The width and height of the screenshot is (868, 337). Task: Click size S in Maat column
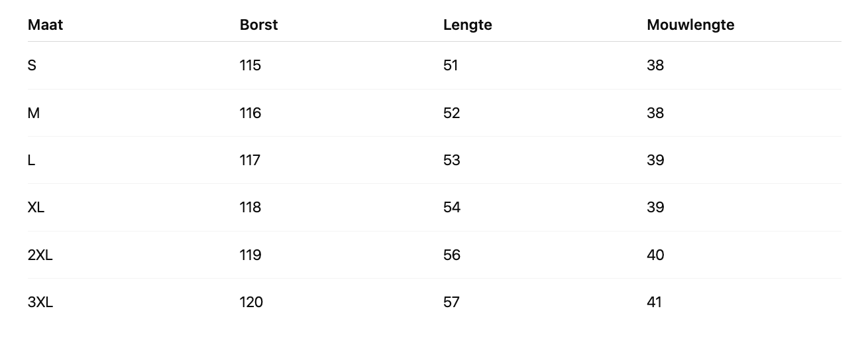(32, 66)
